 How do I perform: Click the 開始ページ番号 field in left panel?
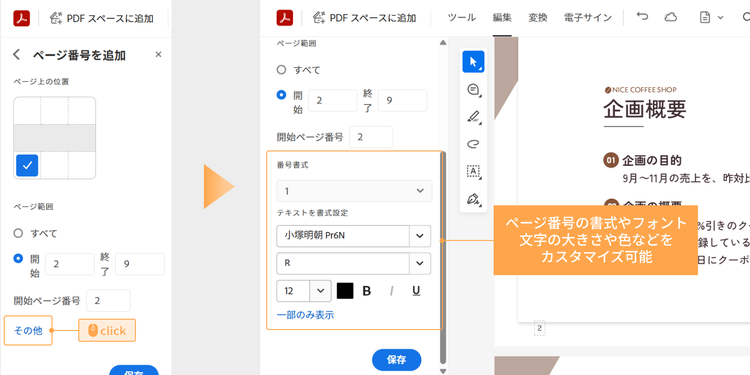[108, 301]
